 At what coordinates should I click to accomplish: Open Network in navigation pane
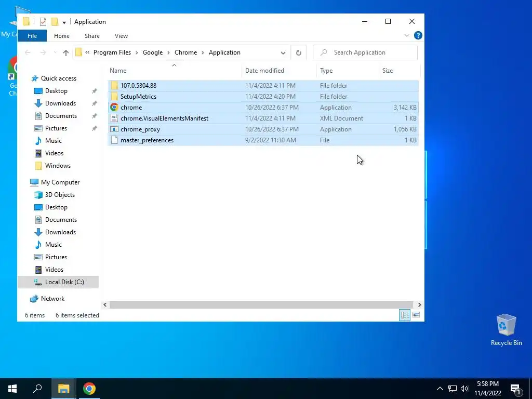pos(52,299)
